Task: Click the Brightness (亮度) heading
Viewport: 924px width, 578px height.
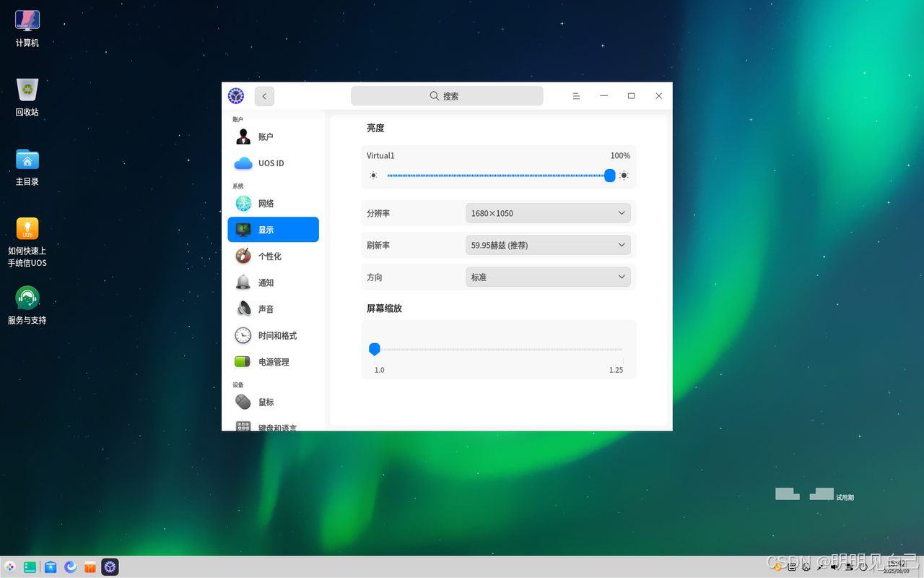Action: 375,128
